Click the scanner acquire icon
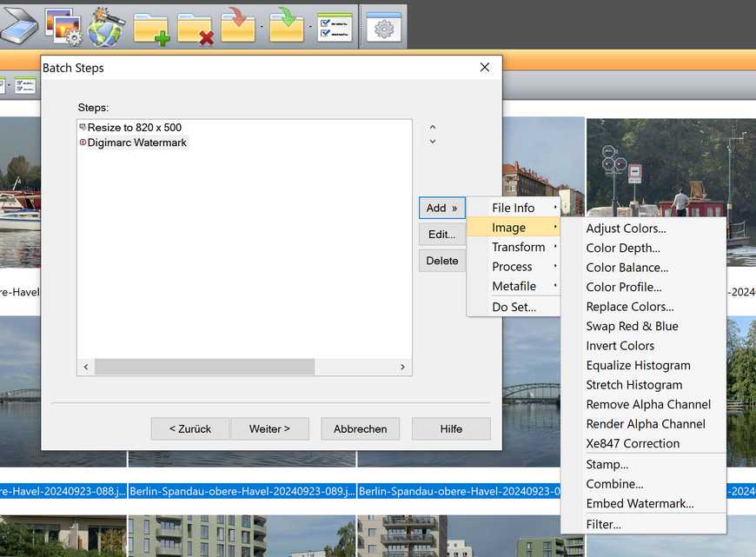Screen dimensions: 756x557 pos(17,26)
